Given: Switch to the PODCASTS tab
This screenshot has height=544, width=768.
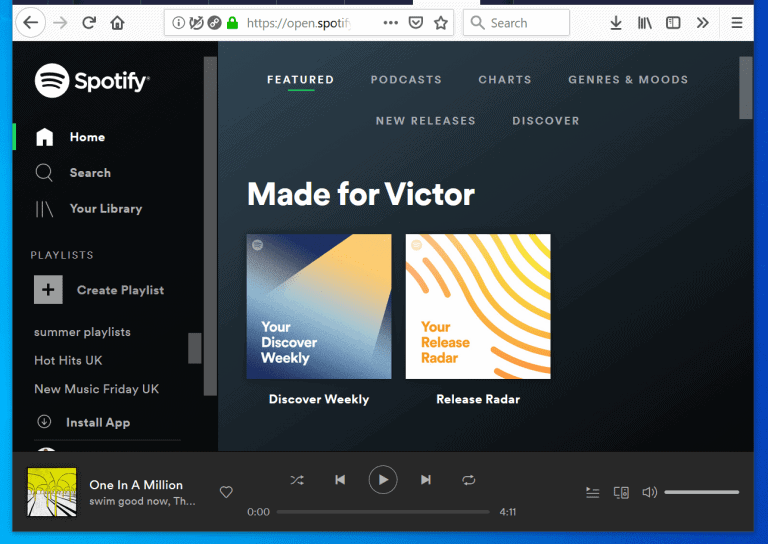Looking at the screenshot, I should click(x=406, y=80).
